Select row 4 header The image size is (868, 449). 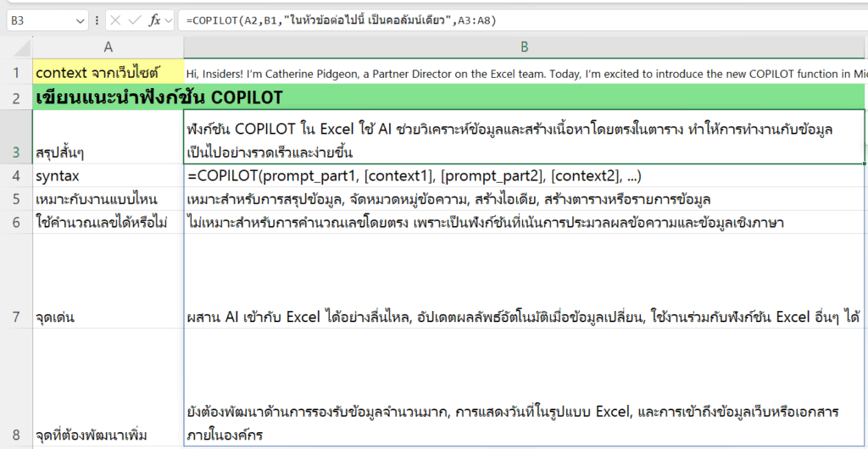16,176
